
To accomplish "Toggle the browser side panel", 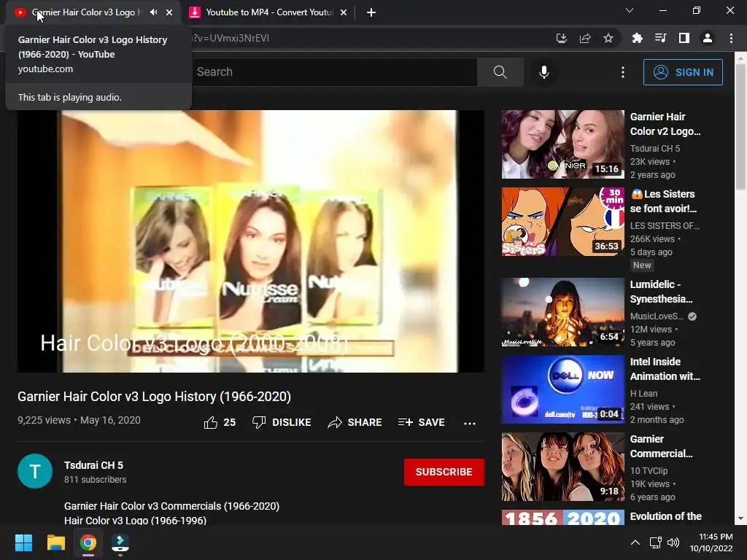I will (x=684, y=38).
